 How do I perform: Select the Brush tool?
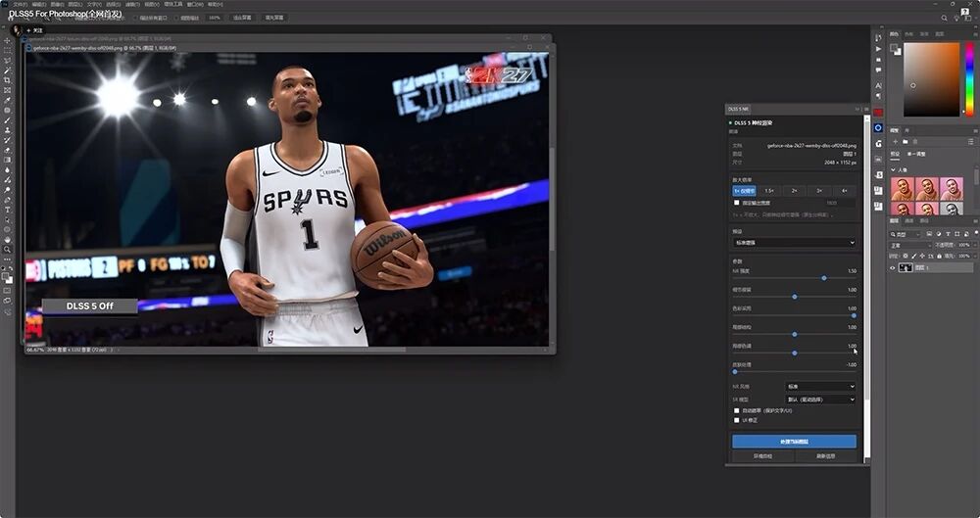click(x=8, y=120)
